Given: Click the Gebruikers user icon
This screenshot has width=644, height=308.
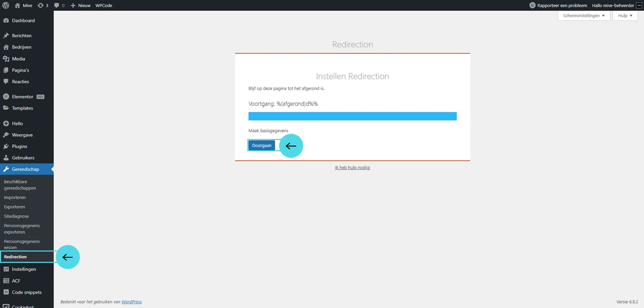Looking at the screenshot, I should (6, 158).
